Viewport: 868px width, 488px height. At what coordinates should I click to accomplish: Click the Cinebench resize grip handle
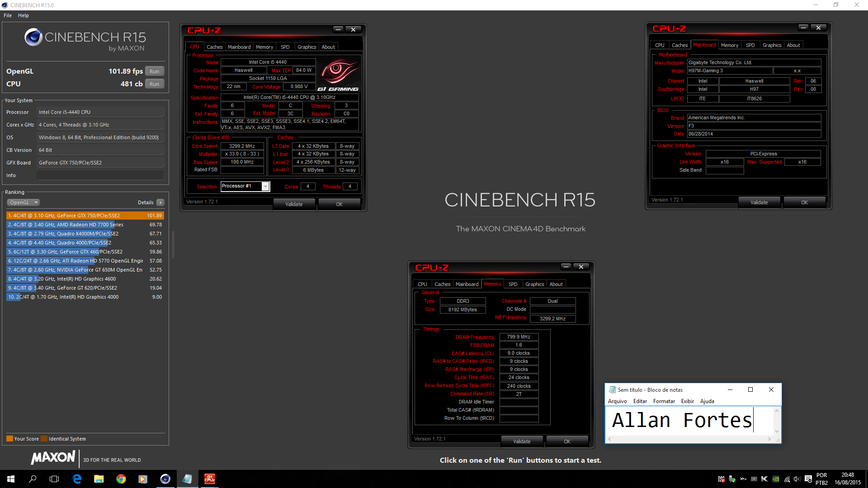[x=173, y=244]
